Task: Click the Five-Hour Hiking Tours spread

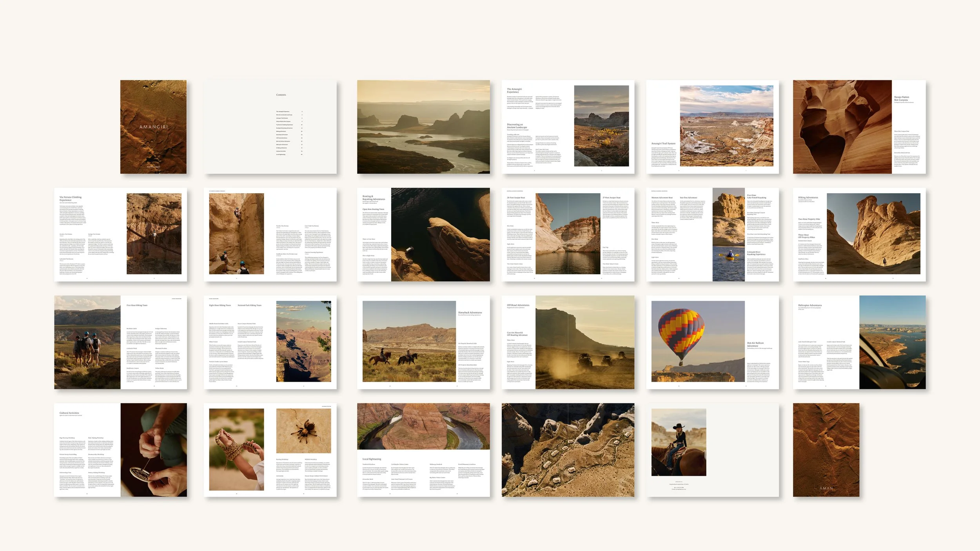Action: 120,342
